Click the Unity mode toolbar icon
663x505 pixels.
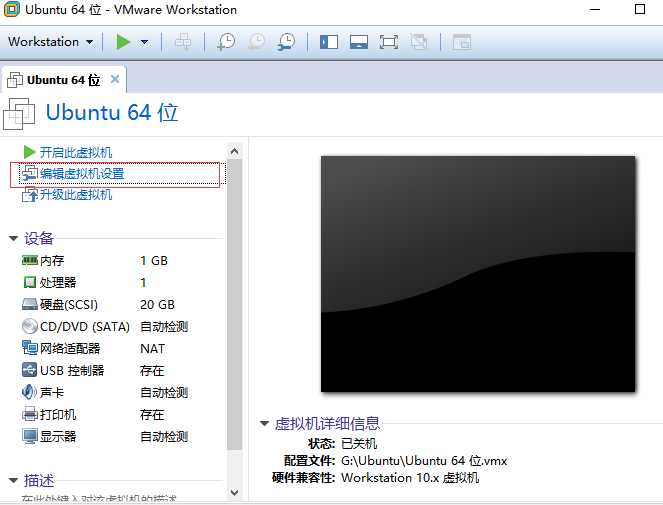pyautogui.click(x=418, y=42)
